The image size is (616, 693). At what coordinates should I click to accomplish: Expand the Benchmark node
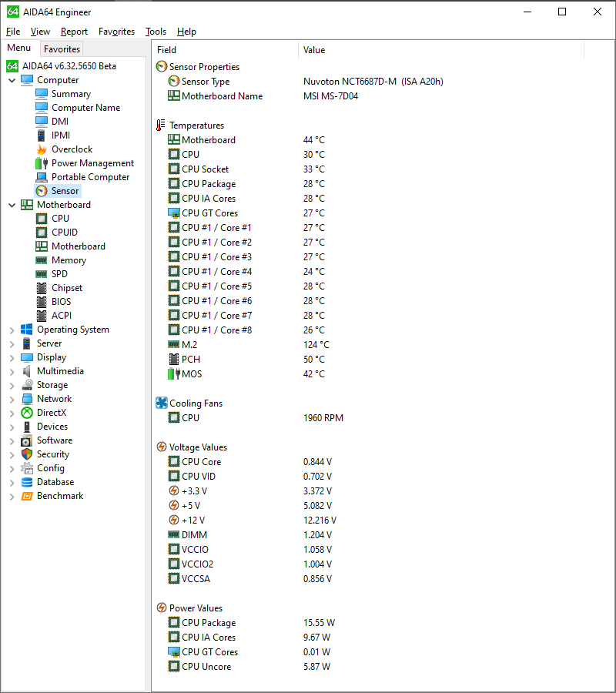[x=12, y=497]
